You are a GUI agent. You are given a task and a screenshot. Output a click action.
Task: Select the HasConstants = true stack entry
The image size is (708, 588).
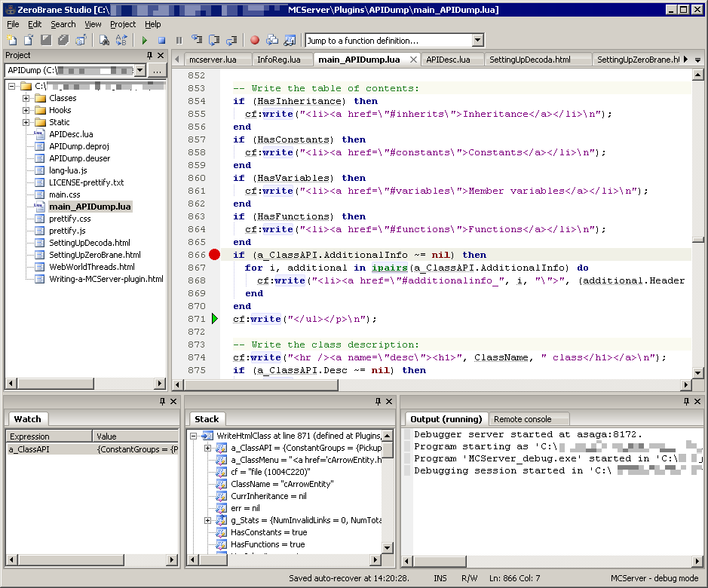coord(268,532)
